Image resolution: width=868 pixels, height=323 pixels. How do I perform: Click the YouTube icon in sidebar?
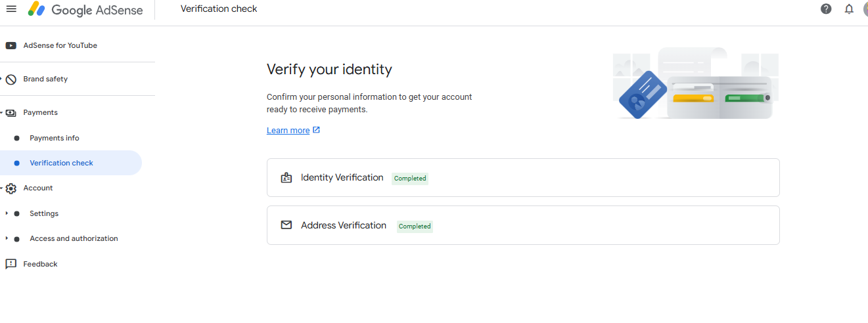click(11, 45)
